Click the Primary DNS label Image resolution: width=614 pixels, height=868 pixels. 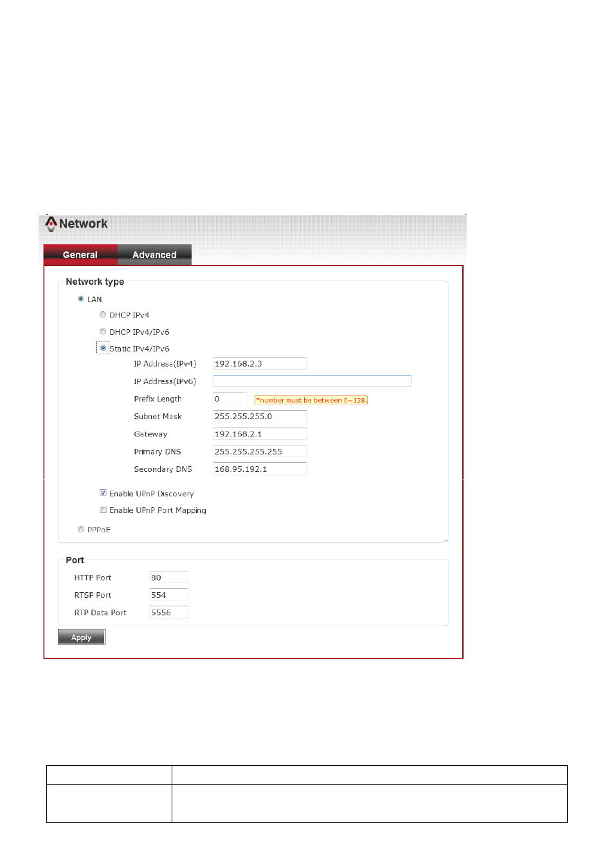tap(158, 451)
